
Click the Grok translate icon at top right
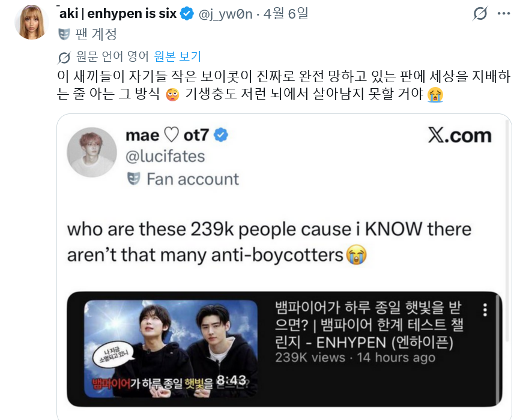480,14
